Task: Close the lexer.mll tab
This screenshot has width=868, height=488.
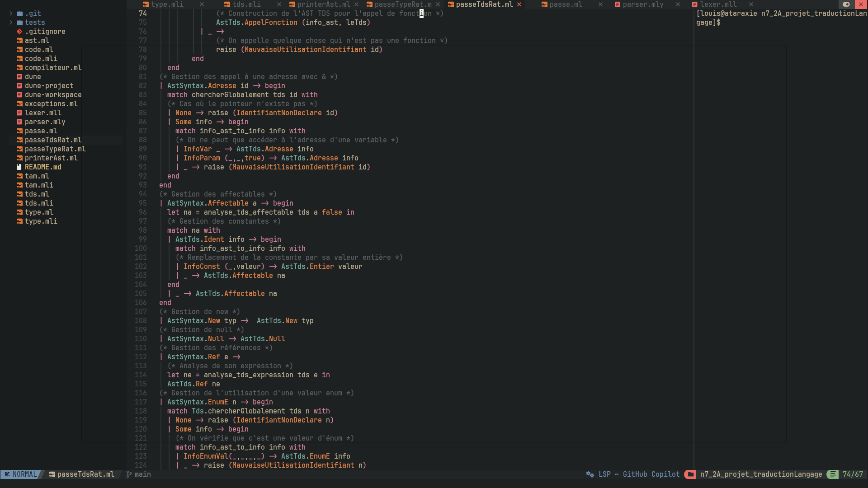Action: [x=751, y=5]
